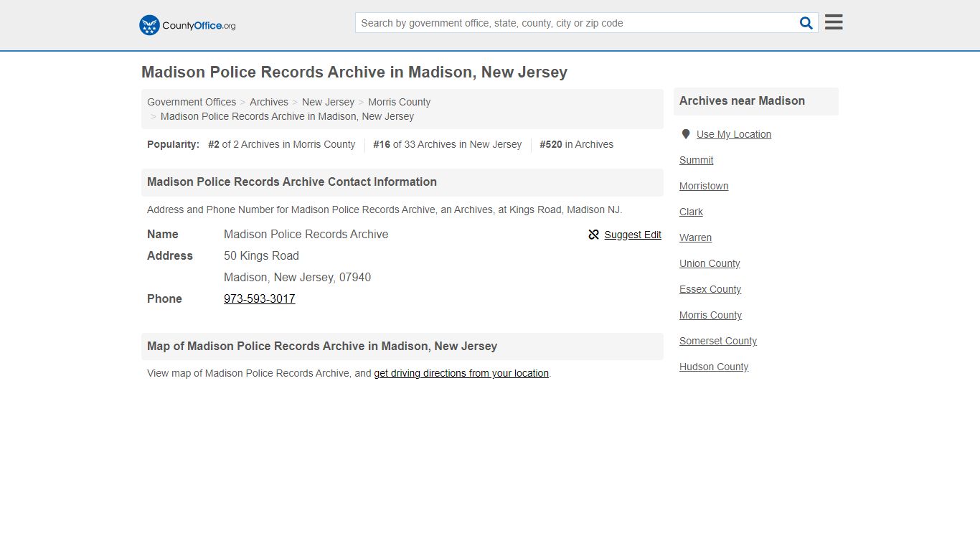The width and height of the screenshot is (980, 551).
Task: Select Madison, New Jersey, 07940 text
Action: pos(297,277)
